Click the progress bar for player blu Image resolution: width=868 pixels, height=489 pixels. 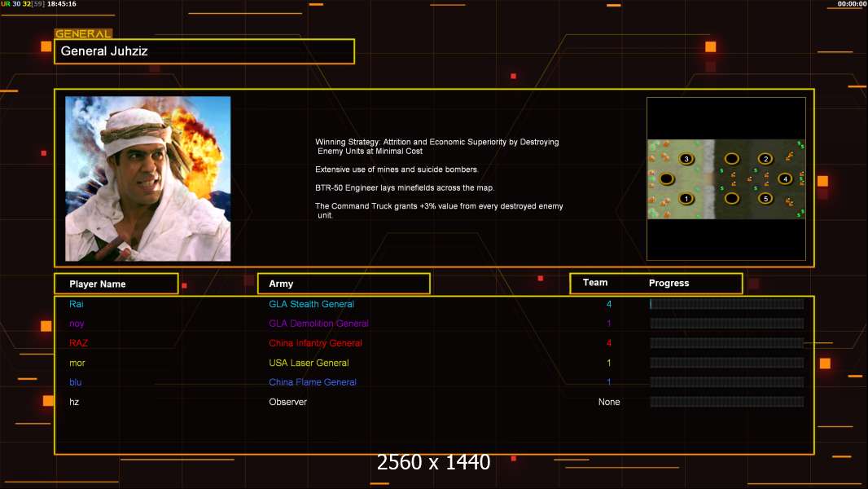point(726,382)
